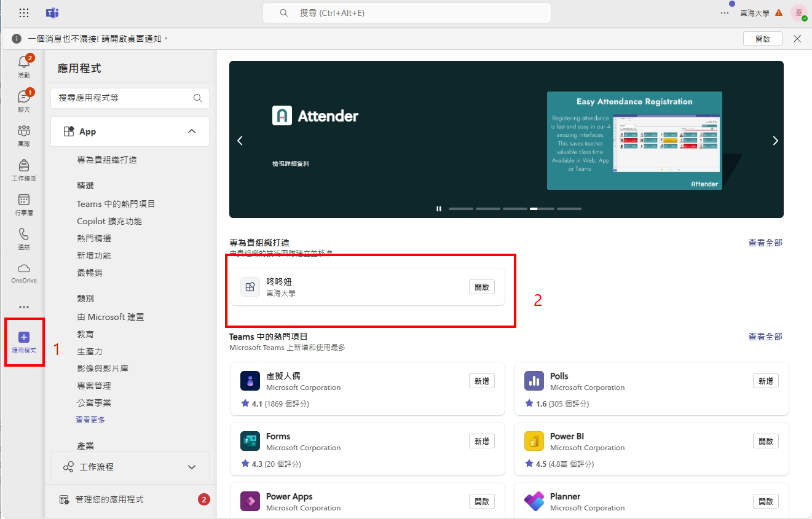Select 教育 category
Image resolution: width=812 pixels, height=519 pixels.
click(85, 334)
